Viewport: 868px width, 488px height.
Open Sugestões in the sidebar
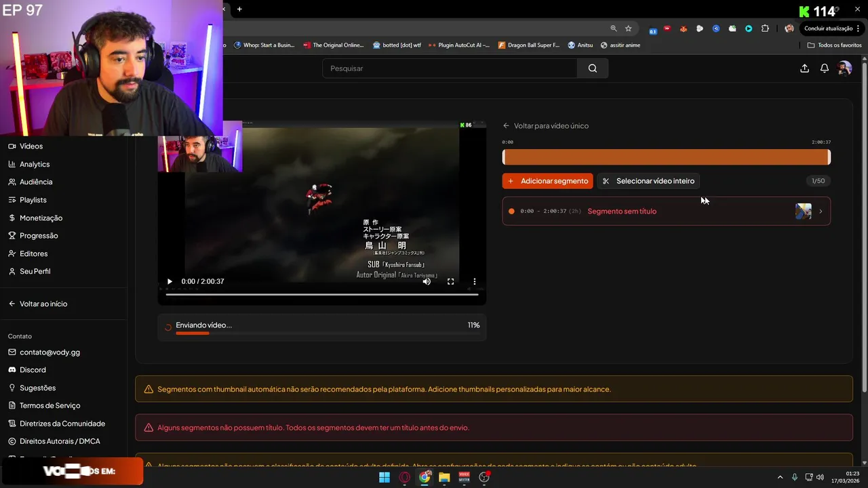coord(37,388)
